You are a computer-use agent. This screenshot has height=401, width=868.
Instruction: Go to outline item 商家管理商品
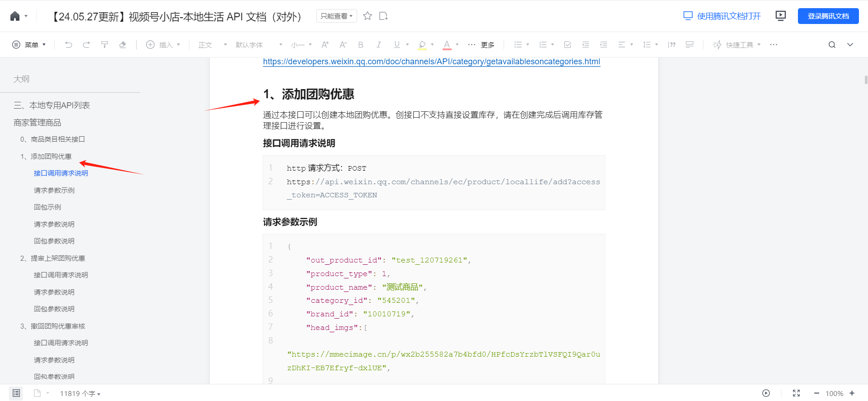point(37,123)
